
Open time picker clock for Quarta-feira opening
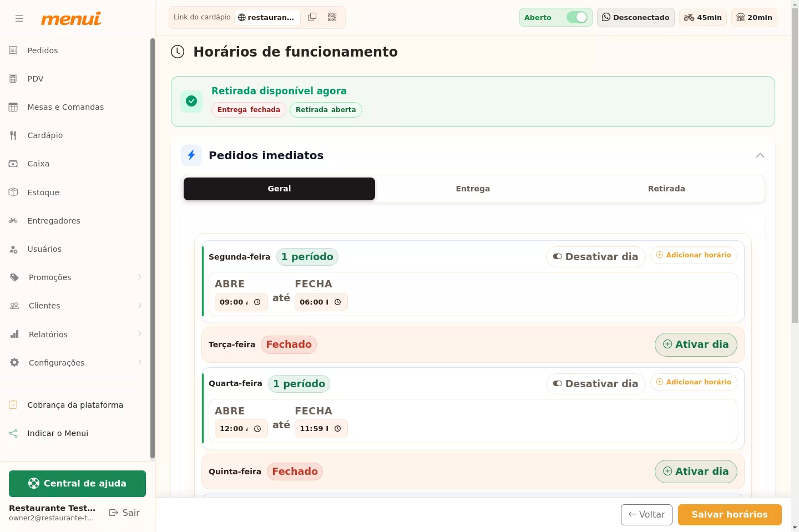[257, 429]
